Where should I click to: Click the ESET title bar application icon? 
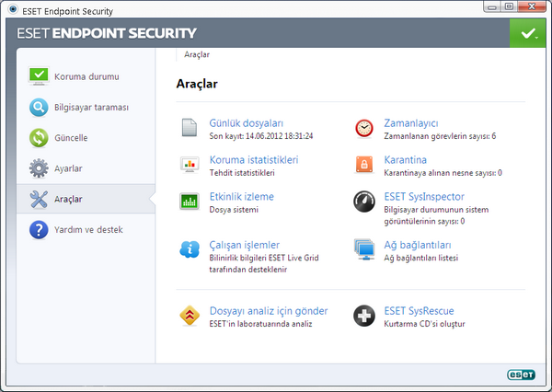pos(13,9)
